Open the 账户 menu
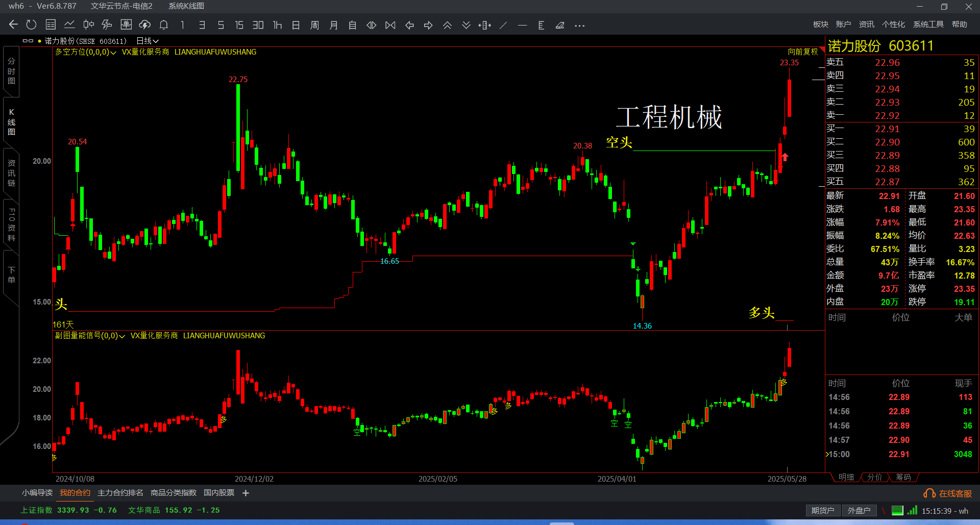Viewport: 980px width, 525px height. click(x=843, y=24)
